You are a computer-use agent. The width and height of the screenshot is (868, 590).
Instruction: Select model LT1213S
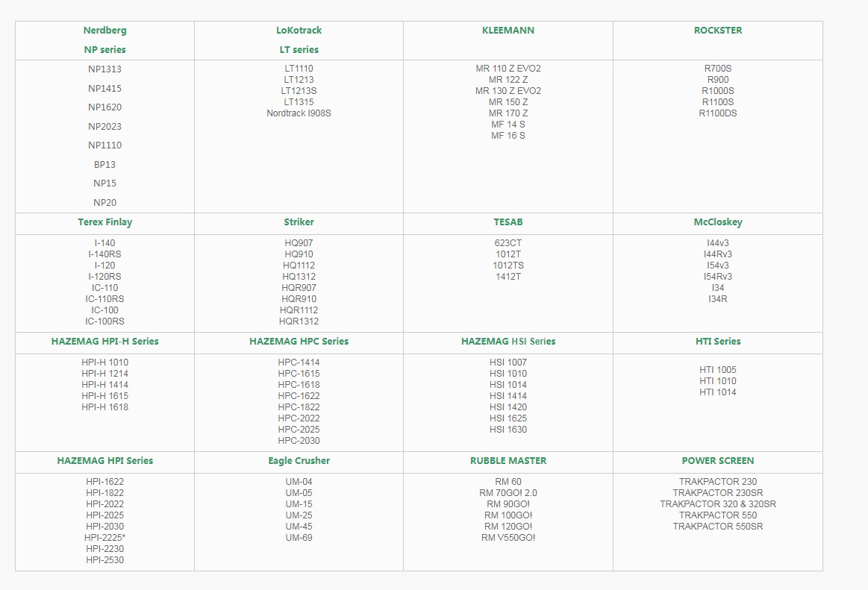coord(299,91)
